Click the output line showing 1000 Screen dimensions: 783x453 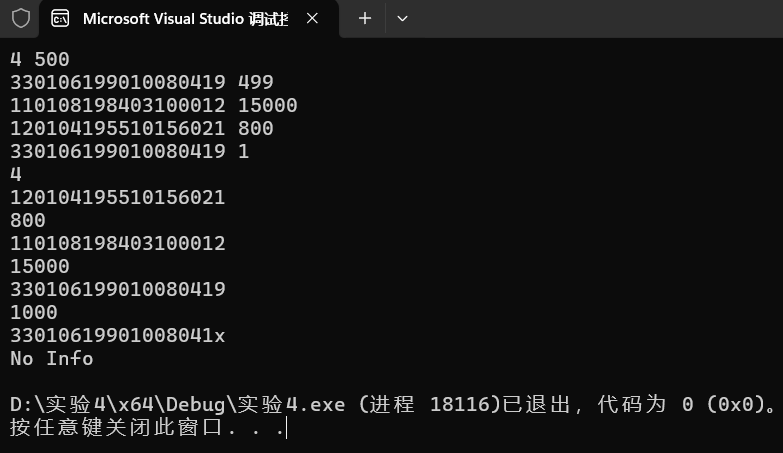34,312
